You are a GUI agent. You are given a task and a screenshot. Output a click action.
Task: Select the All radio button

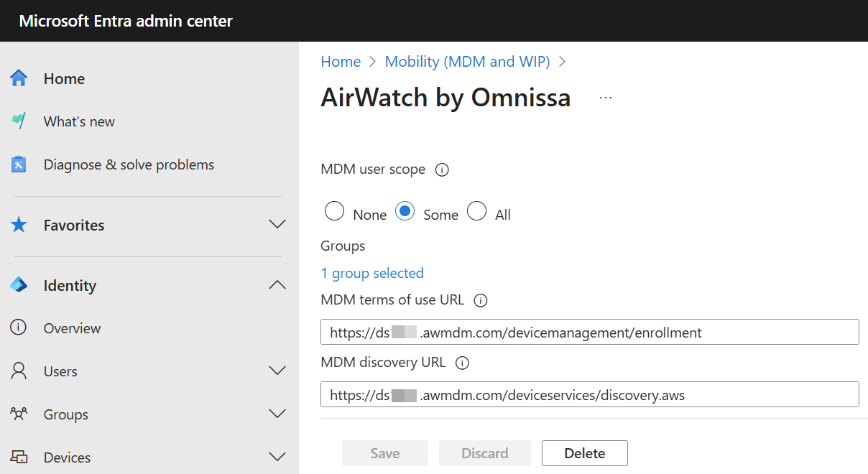(477, 212)
